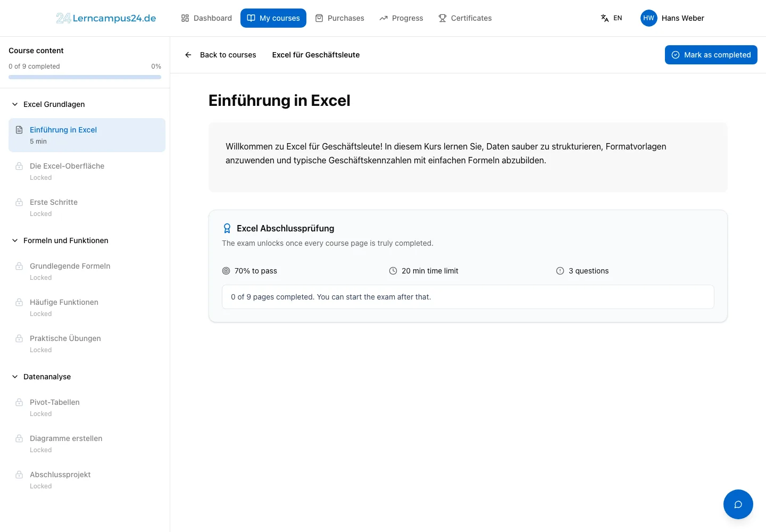Click the language translate icon
Viewport: 766px width, 532px height.
pos(605,18)
